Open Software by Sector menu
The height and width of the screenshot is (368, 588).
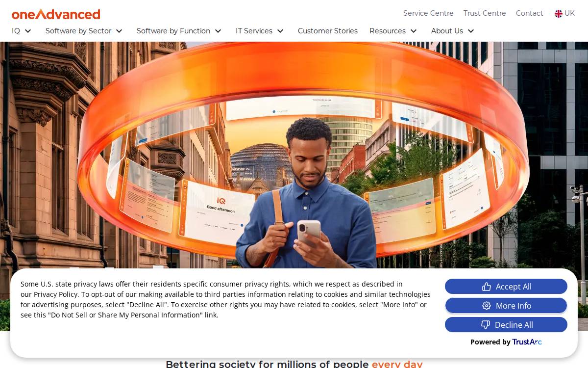point(78,31)
